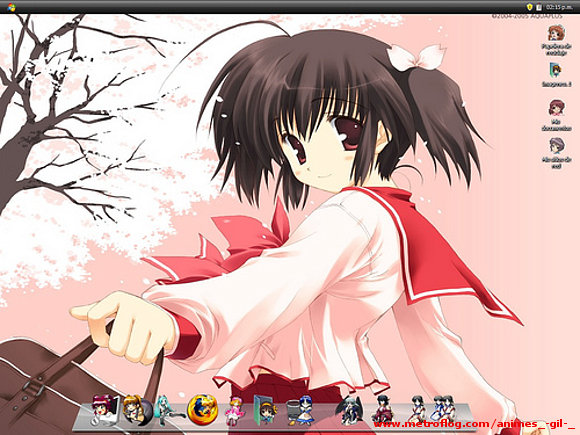Launch Firefox from the dock
Viewport: 580px width, 435px height.
click(202, 409)
